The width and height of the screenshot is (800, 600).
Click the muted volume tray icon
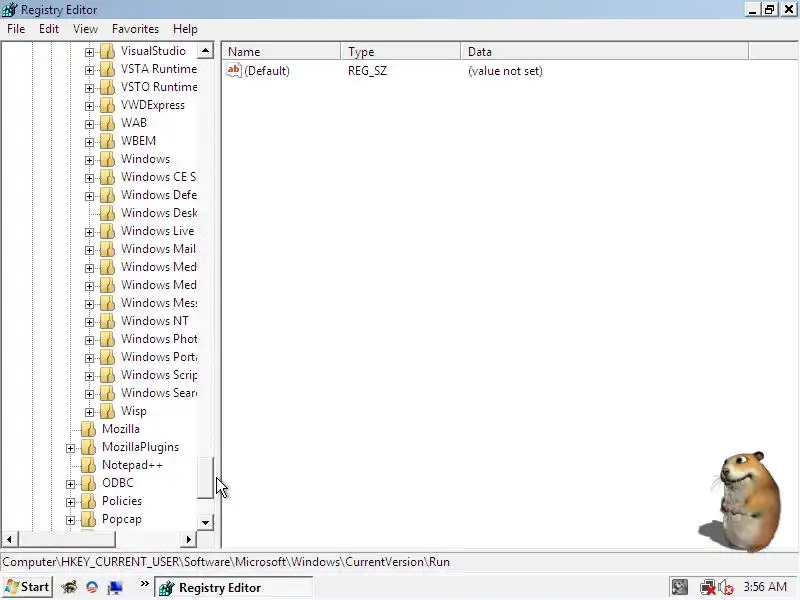pos(726,587)
